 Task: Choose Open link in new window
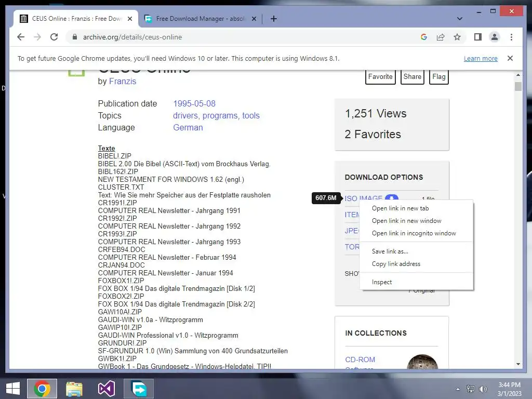416,221
